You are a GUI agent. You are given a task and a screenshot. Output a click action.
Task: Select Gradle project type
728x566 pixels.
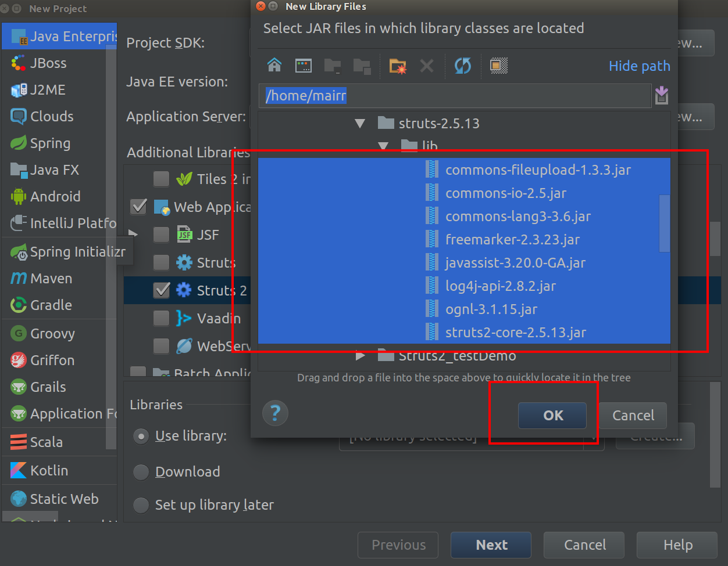[x=59, y=305]
